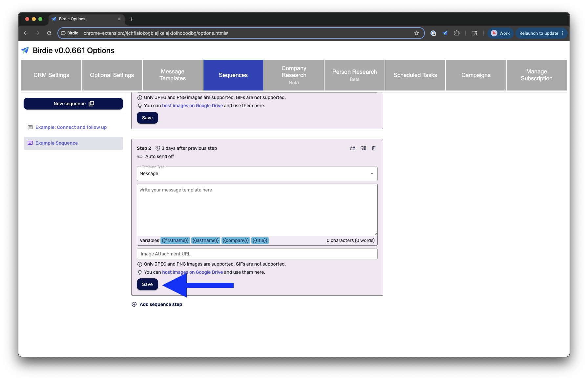Image resolution: width=588 pixels, height=381 pixels.
Task: Go to the Manage Subscription tab
Action: click(x=536, y=75)
